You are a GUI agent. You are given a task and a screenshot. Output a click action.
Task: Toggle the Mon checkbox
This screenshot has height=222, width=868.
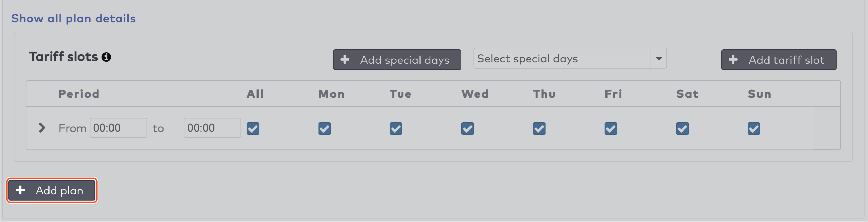(x=324, y=128)
